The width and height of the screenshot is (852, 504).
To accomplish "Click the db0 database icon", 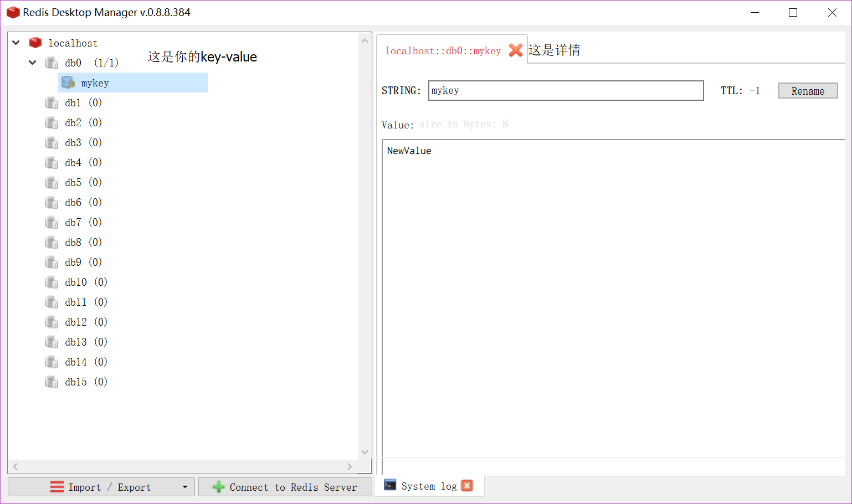I will 52,63.
